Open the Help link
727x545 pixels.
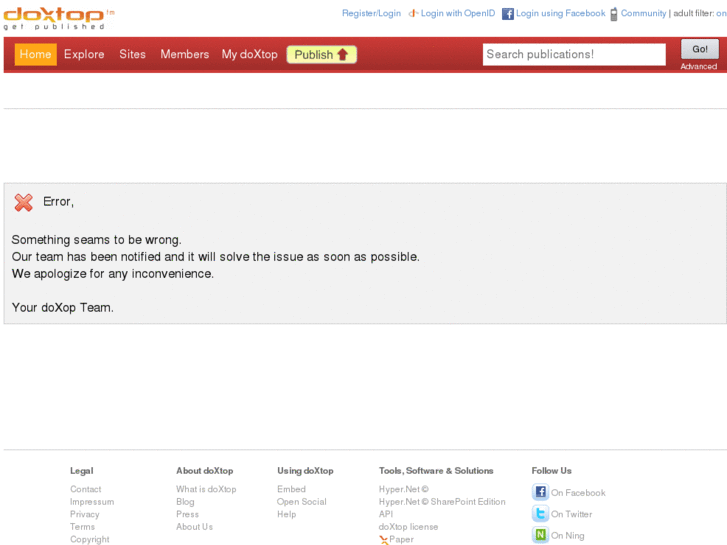pyautogui.click(x=287, y=514)
